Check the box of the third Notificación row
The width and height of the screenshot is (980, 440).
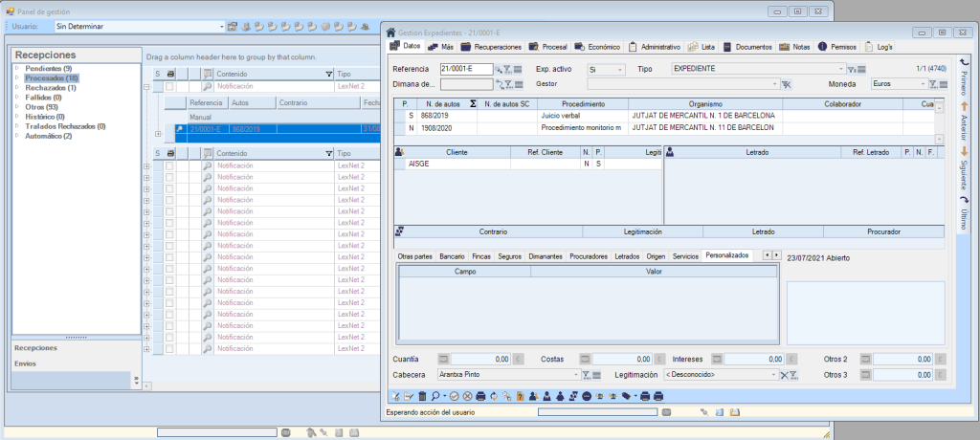click(170, 177)
